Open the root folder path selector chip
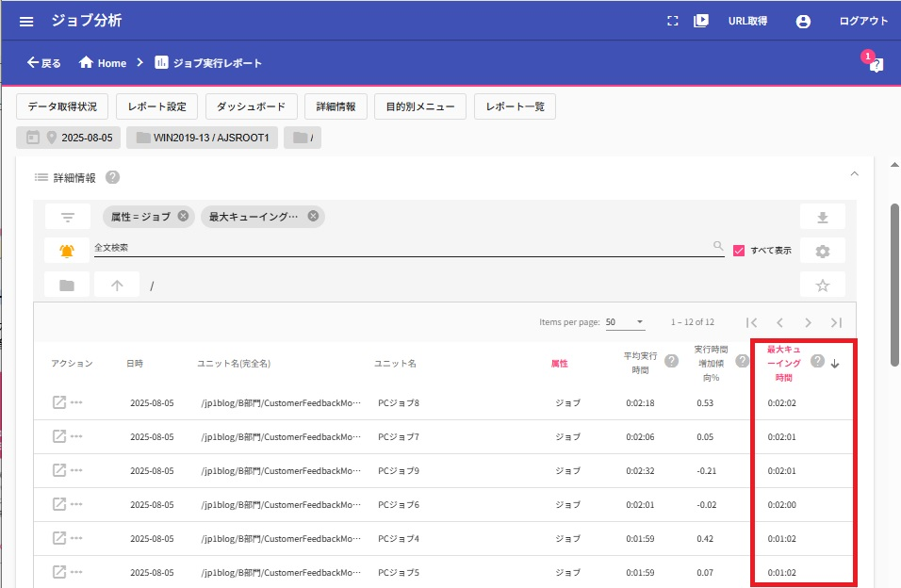901x588 pixels. coord(303,138)
